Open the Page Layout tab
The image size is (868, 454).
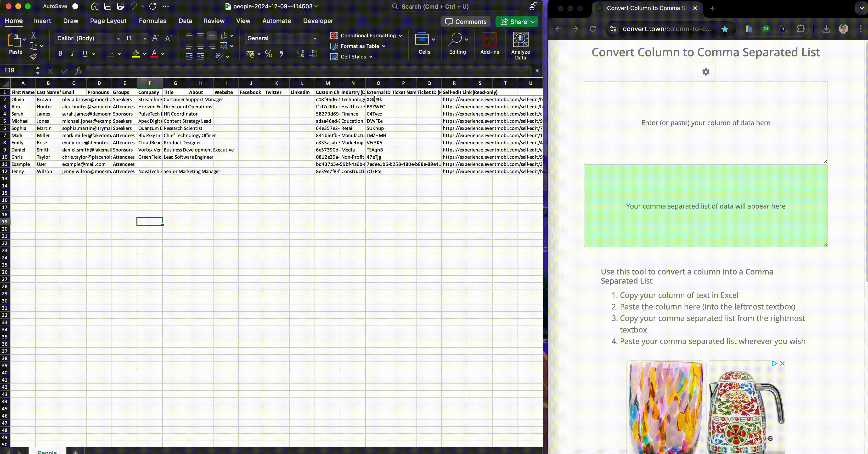pyautogui.click(x=108, y=21)
